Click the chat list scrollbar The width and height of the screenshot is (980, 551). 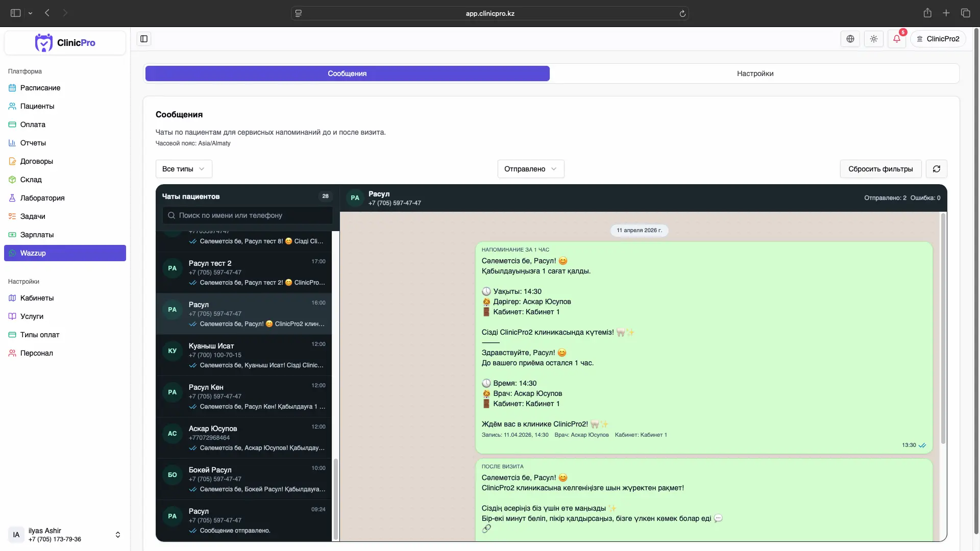tap(335, 499)
